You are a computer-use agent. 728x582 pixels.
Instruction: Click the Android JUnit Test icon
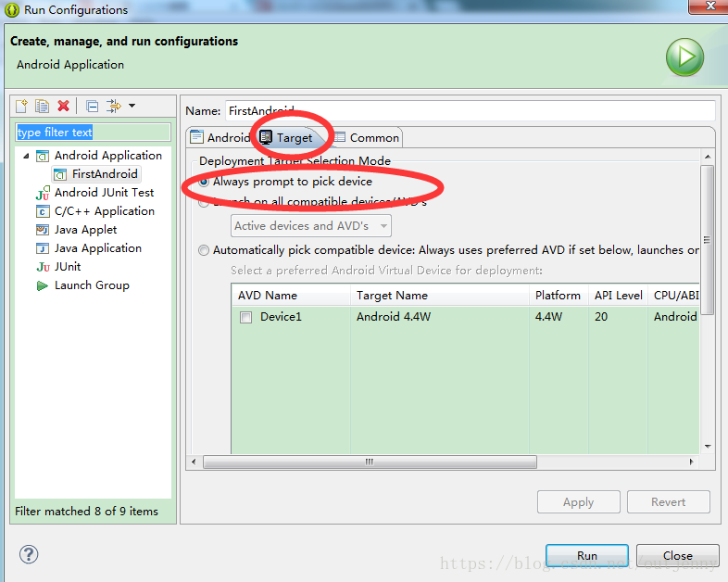43,193
